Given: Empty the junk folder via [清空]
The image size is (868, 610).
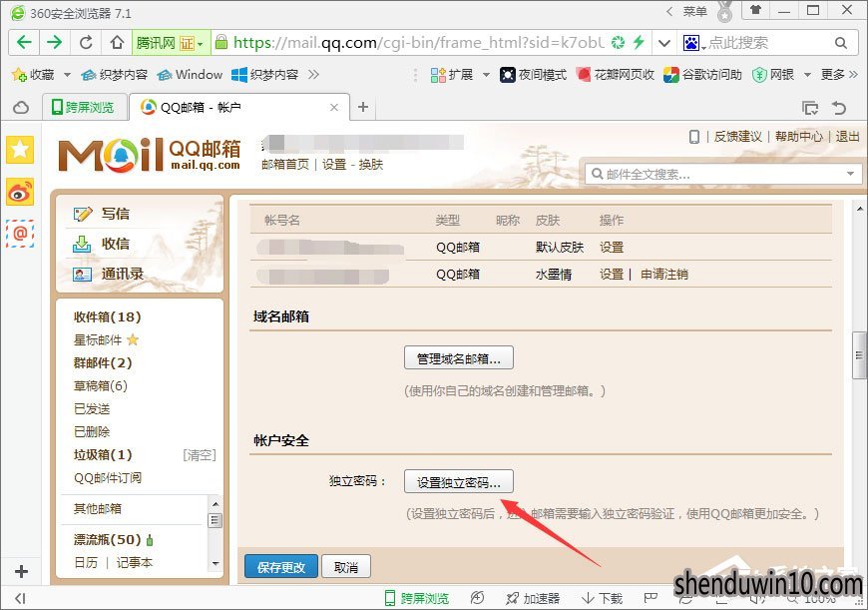Looking at the screenshot, I should [x=199, y=455].
